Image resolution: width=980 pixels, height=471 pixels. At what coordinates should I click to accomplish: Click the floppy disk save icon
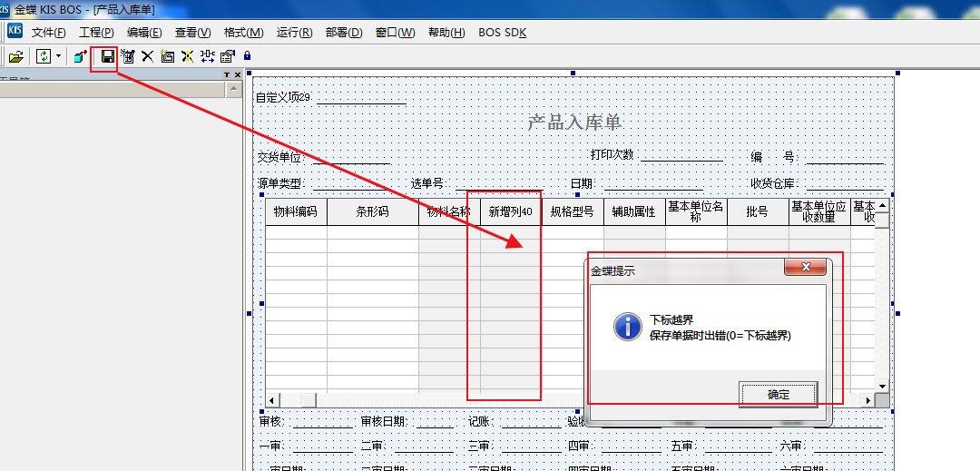point(108,57)
